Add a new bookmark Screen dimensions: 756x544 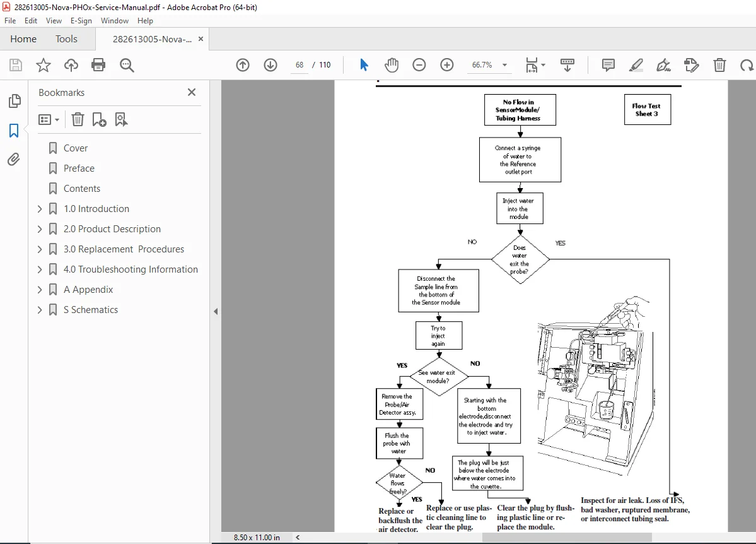pos(100,119)
